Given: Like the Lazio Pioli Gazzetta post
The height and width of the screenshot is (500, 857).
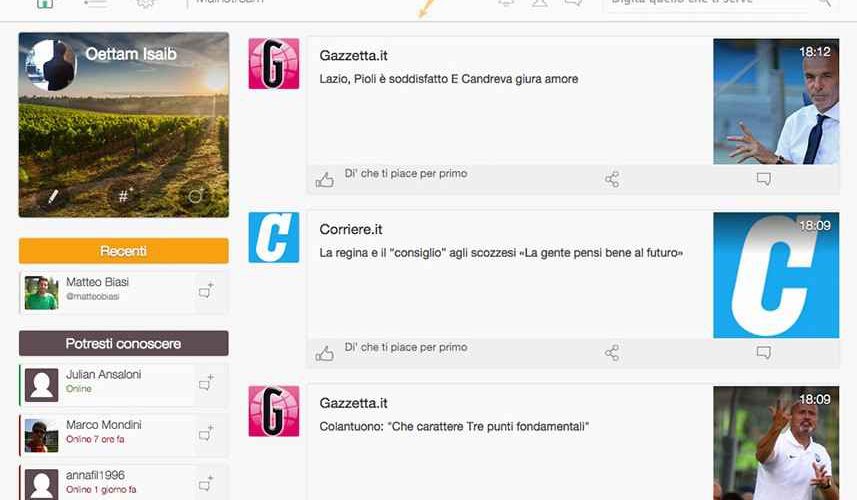Looking at the screenshot, I should 324,179.
